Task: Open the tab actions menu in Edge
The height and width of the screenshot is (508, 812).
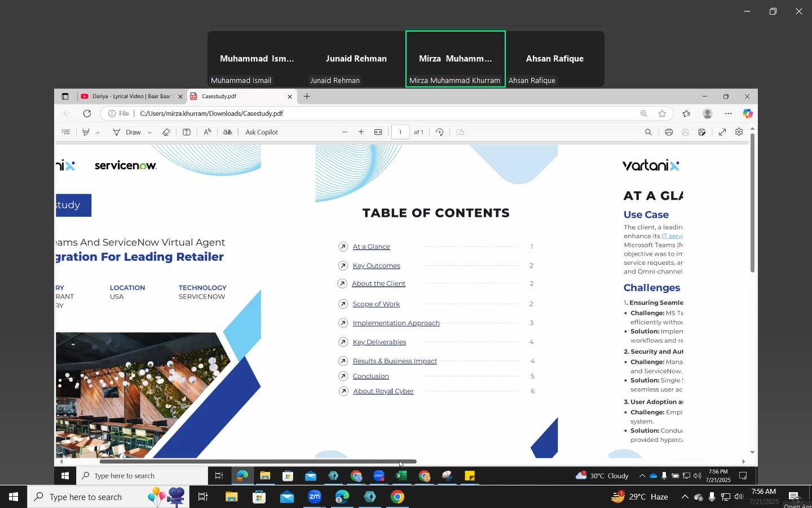Action: (65, 97)
